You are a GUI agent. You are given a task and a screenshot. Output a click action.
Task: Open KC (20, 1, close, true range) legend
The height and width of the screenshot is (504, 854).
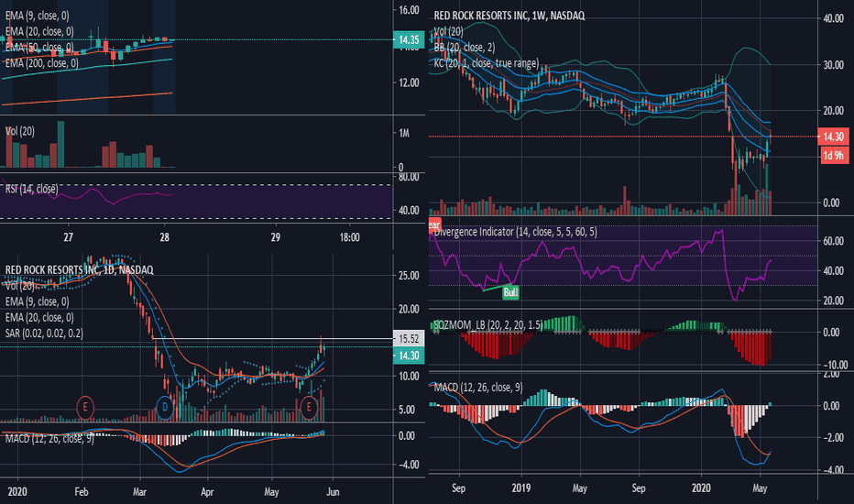point(487,63)
